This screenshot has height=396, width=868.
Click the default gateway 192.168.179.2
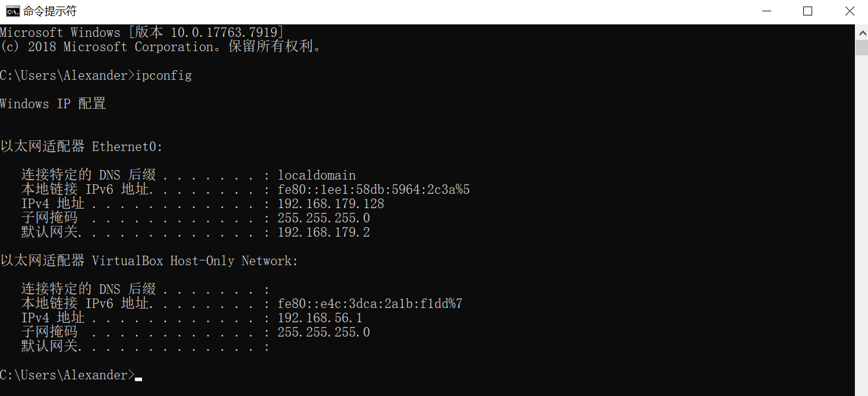point(324,232)
